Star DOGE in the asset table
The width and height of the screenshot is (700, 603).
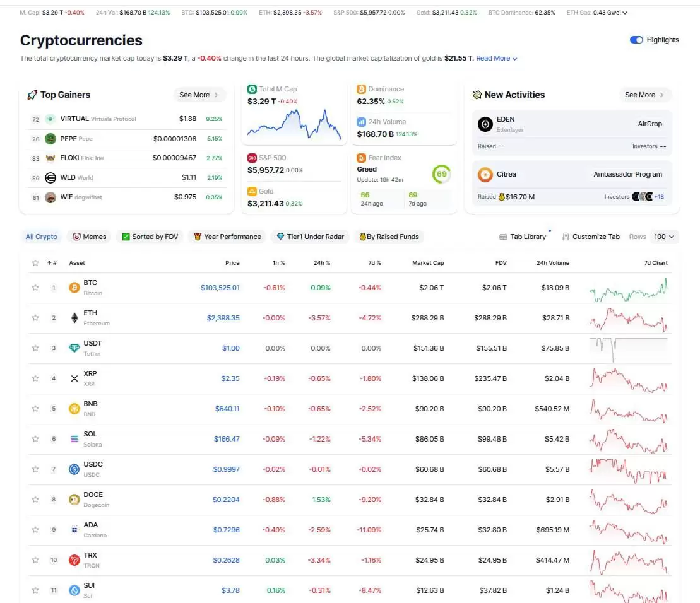tap(35, 500)
